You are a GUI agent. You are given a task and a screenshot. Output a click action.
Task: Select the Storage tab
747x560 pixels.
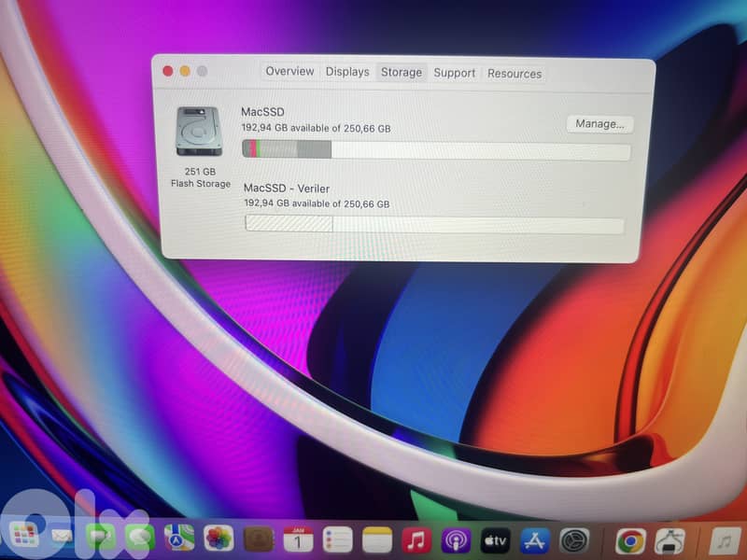402,73
